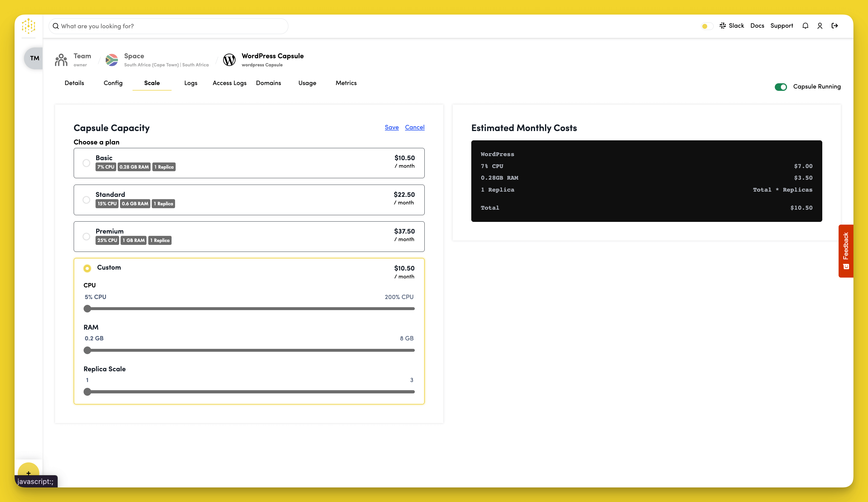Click the logout arrow icon
Image resolution: width=868 pixels, height=502 pixels.
835,26
